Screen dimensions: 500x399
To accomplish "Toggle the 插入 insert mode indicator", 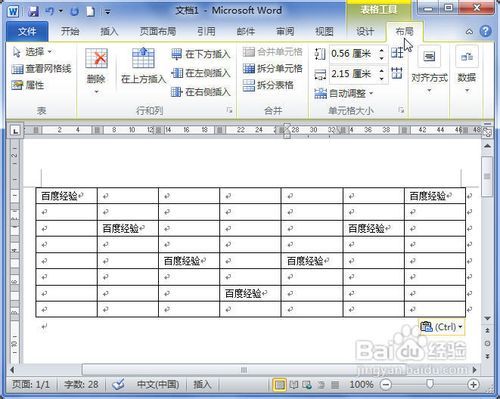I will (202, 384).
